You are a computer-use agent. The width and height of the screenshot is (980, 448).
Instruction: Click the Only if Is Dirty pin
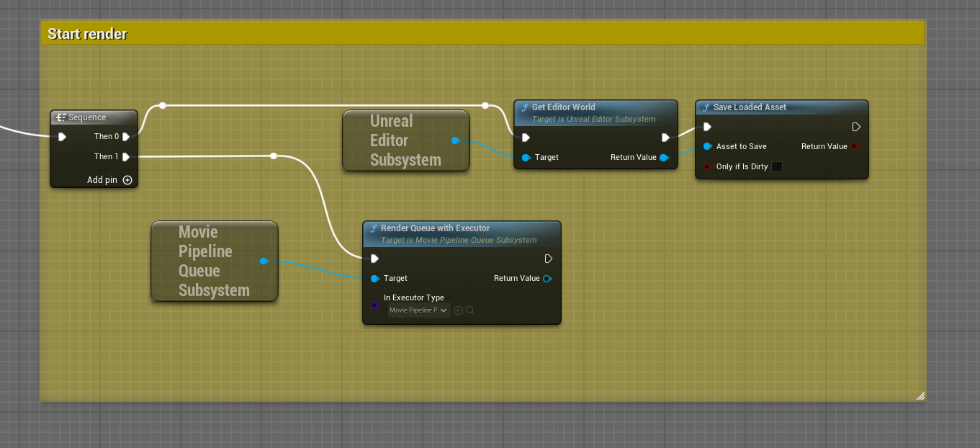[708, 166]
